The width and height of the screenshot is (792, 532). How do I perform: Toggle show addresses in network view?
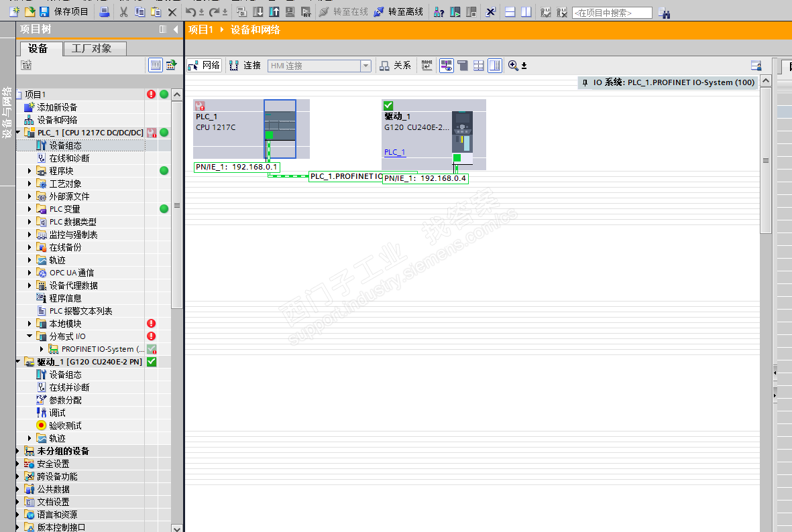click(x=447, y=65)
